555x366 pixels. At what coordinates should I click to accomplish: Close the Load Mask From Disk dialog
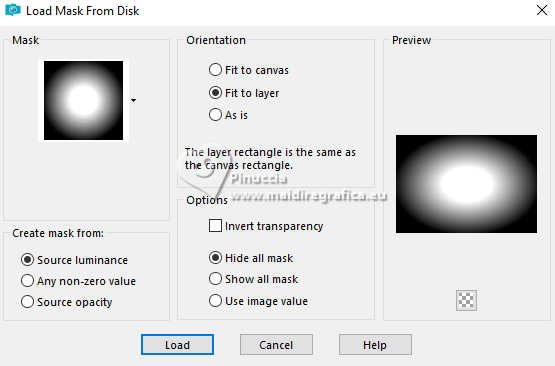tap(542, 10)
